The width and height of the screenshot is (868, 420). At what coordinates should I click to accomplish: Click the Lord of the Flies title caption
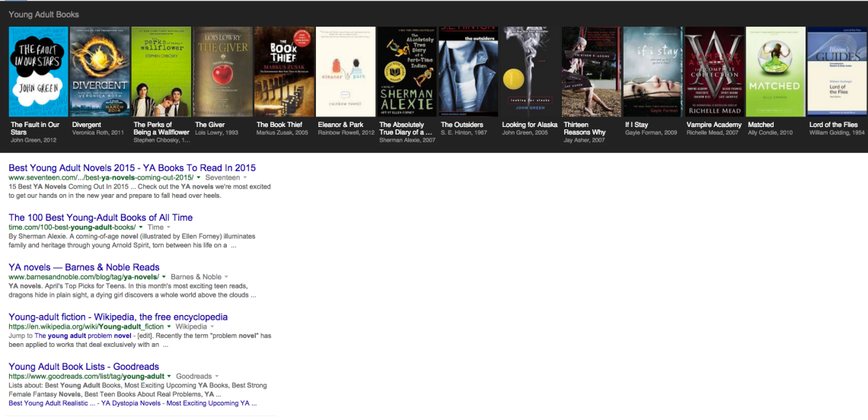click(x=833, y=125)
